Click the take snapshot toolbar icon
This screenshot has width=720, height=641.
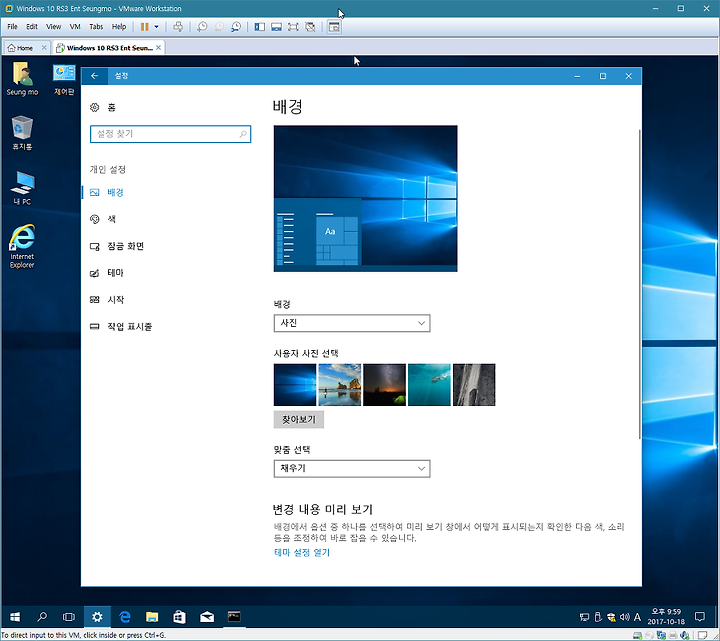tap(202, 27)
